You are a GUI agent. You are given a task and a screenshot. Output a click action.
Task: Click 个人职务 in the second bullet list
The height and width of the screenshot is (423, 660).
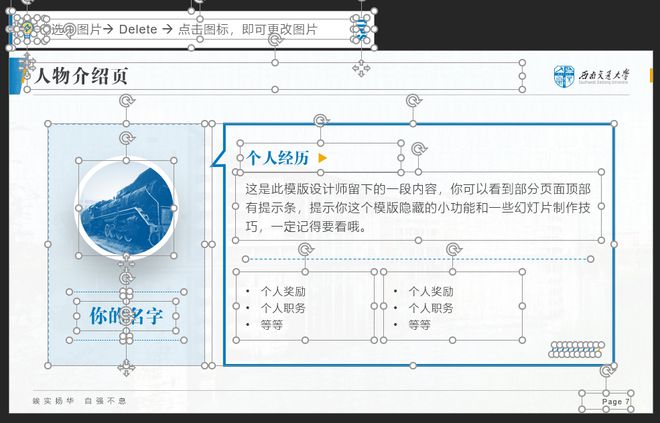pos(431,308)
